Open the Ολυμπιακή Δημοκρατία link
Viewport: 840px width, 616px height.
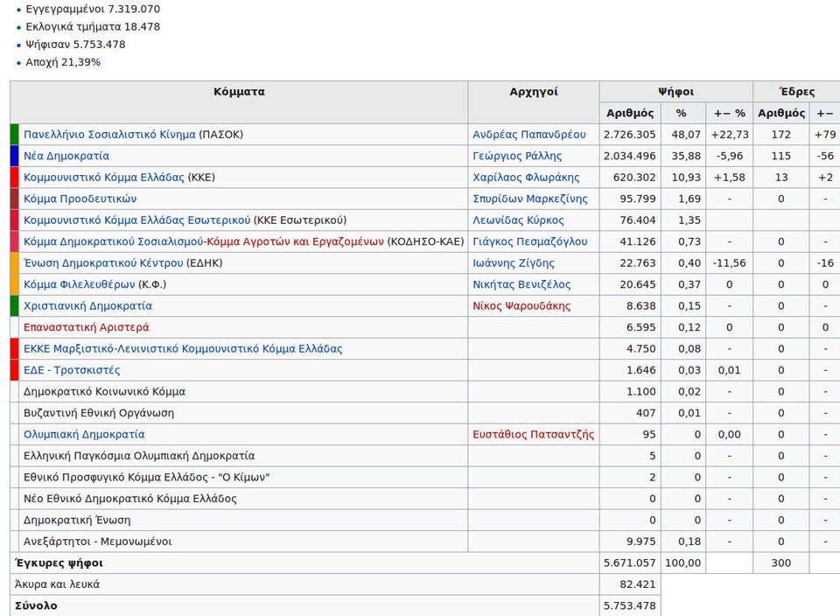click(84, 435)
